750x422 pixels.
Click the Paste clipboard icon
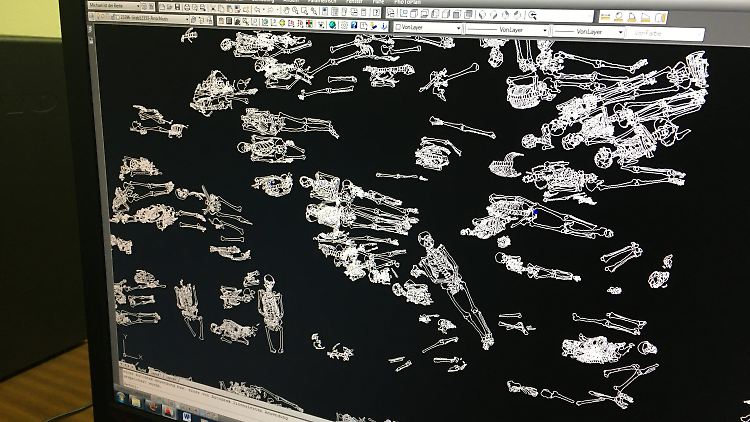pos(230,9)
